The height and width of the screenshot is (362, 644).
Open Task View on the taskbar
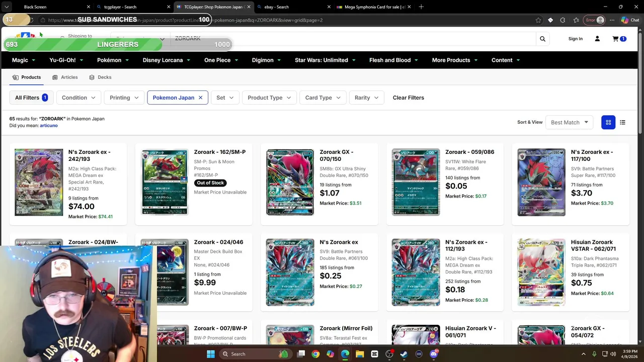coord(301,354)
